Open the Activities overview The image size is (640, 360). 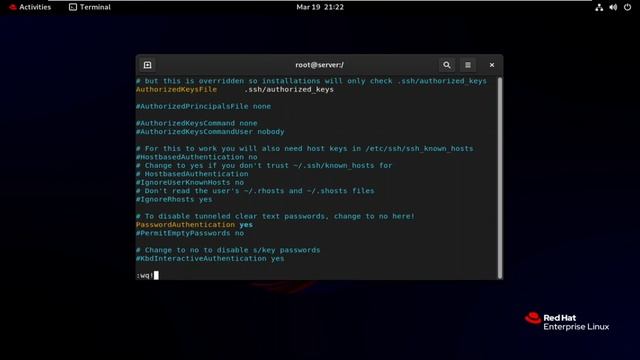pos(30,7)
